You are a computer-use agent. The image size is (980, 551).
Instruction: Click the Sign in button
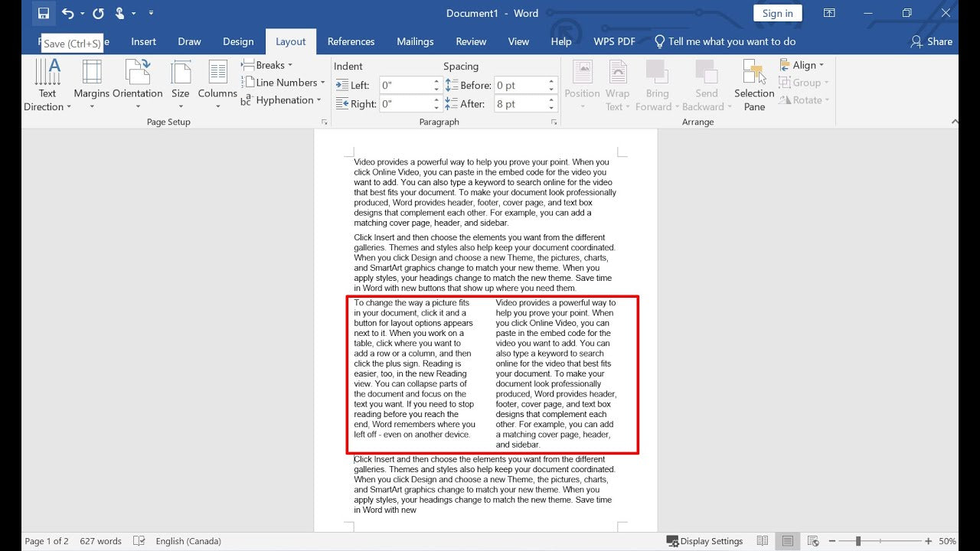click(777, 13)
